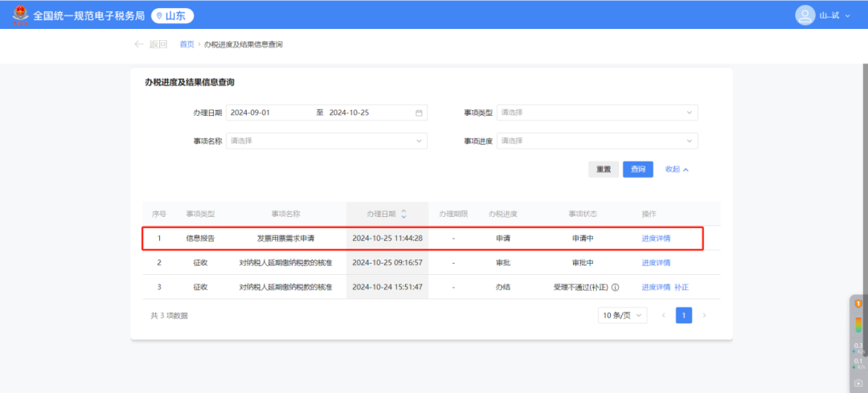Screen dimensions: 868x393
Task: Open the 事项名称 dropdown
Action: 326,141
